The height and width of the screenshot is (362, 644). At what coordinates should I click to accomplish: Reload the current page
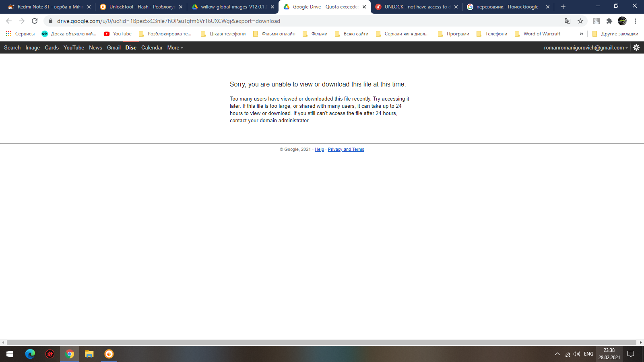[x=35, y=21]
